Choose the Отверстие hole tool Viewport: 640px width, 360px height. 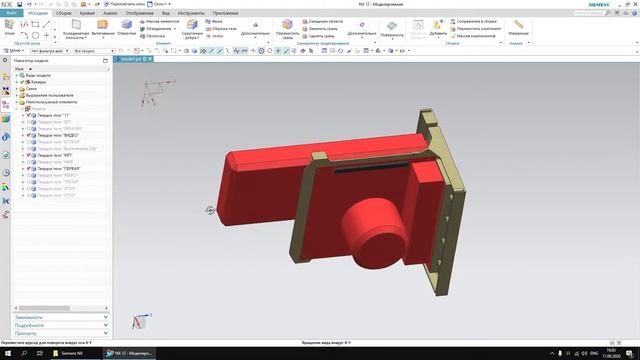point(127,28)
